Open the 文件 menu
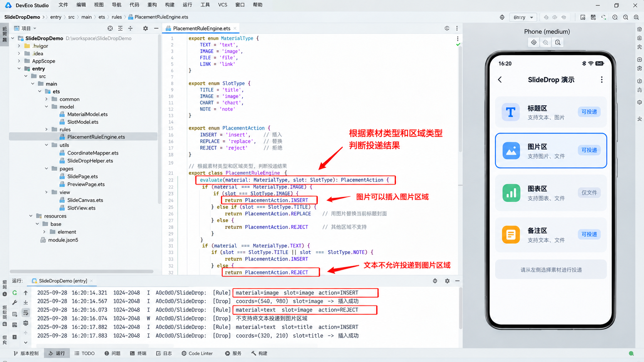 63,5
